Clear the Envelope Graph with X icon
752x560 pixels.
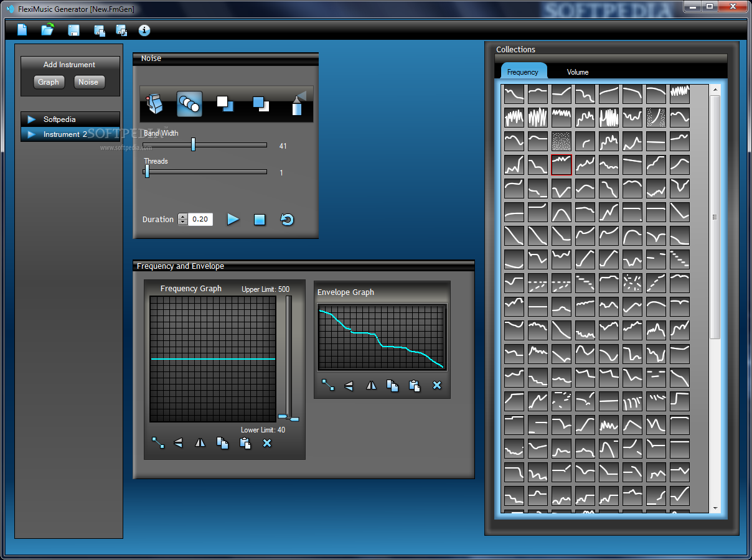pos(437,385)
